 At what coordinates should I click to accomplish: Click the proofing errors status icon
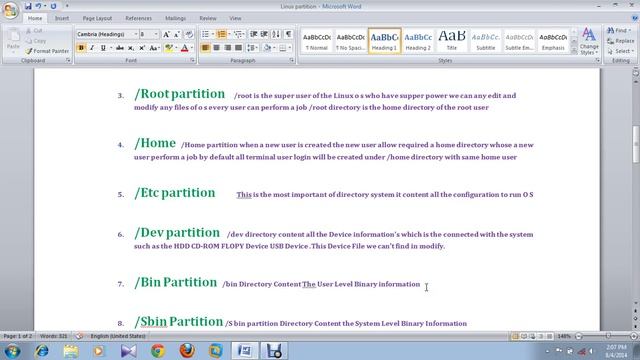tap(79, 336)
